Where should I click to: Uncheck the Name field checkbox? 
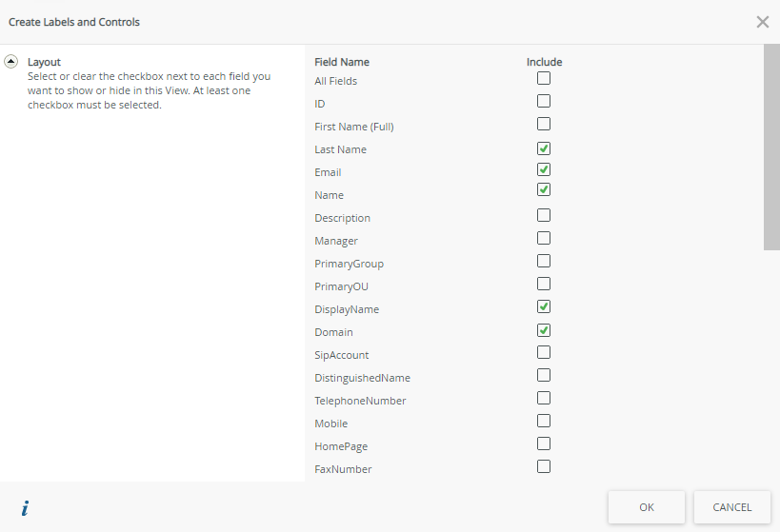[x=544, y=190]
